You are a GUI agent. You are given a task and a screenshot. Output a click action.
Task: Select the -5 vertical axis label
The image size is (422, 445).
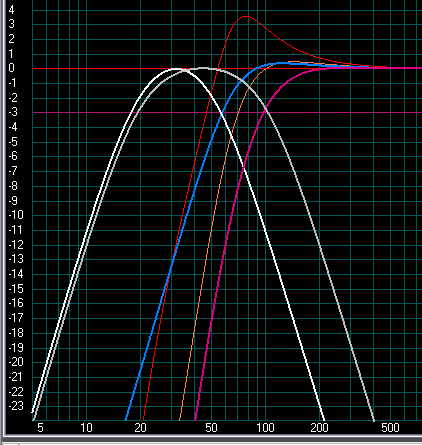13,142
